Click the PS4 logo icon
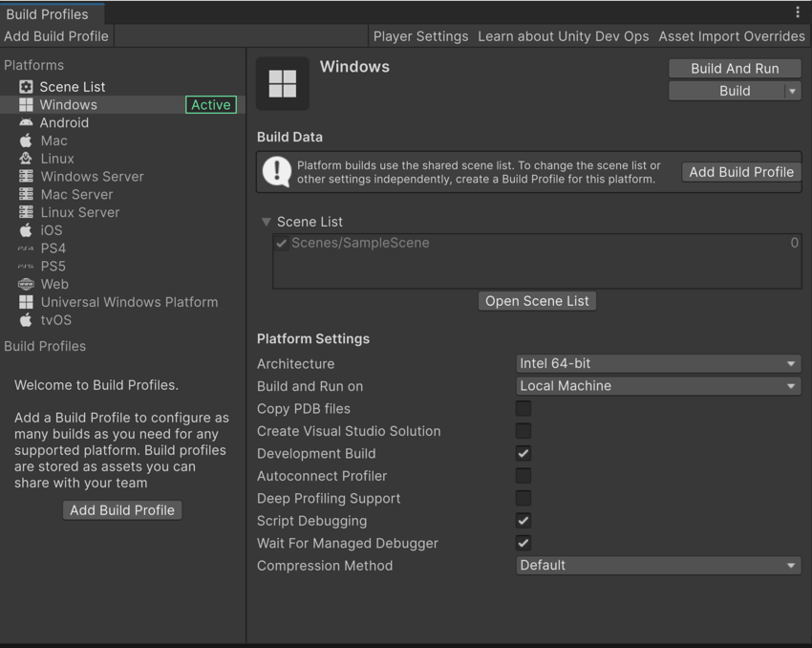812x648 pixels. 26,248
